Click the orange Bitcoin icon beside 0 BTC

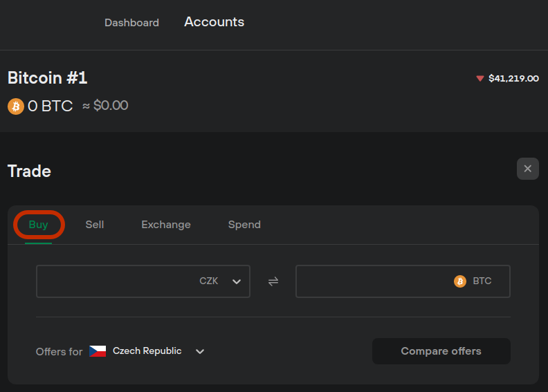[x=16, y=106]
